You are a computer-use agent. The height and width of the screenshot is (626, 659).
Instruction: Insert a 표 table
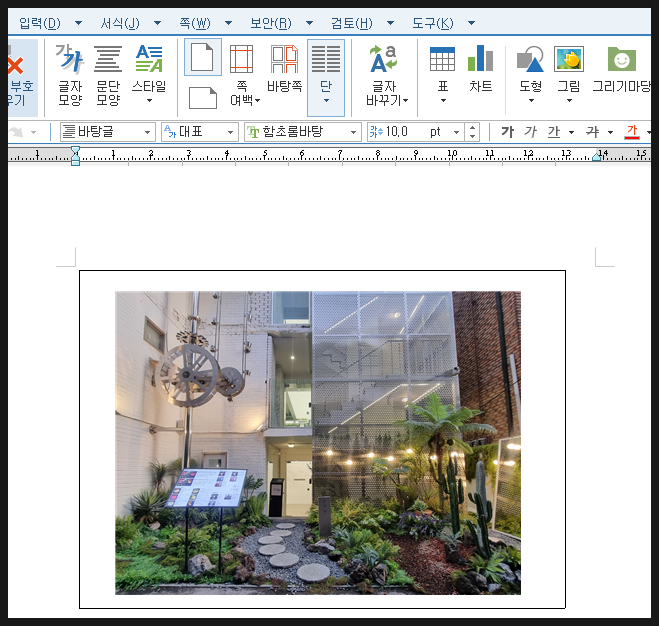pos(443,69)
